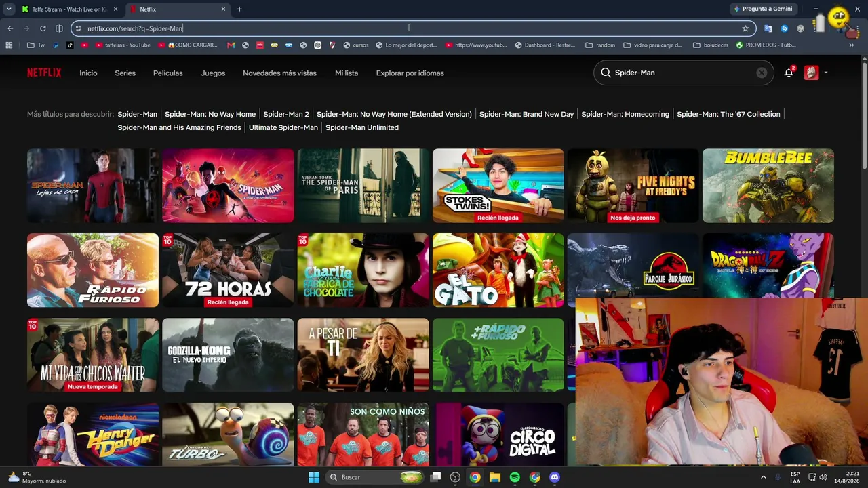Open Mi lista in Netflix nav
868x488 pixels.
coord(347,73)
